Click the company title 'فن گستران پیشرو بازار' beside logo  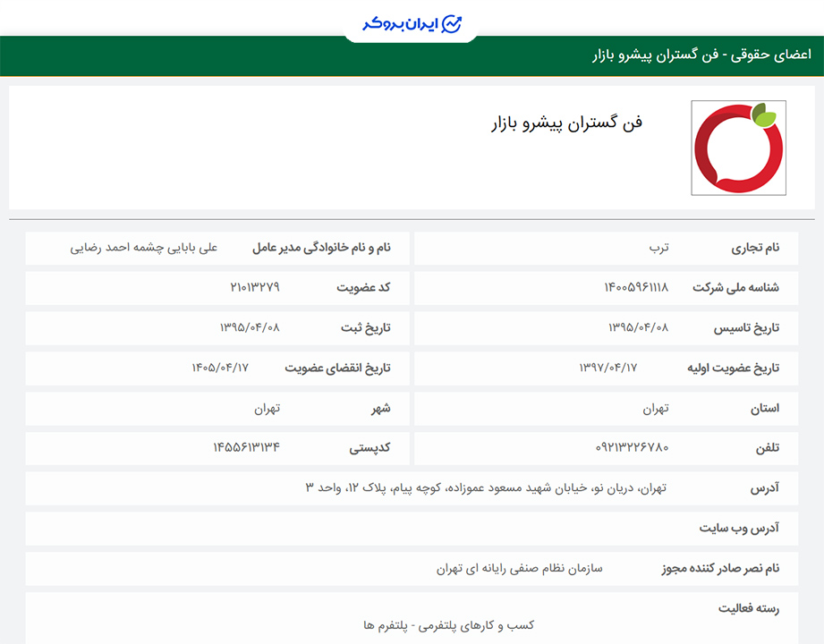tap(567, 123)
